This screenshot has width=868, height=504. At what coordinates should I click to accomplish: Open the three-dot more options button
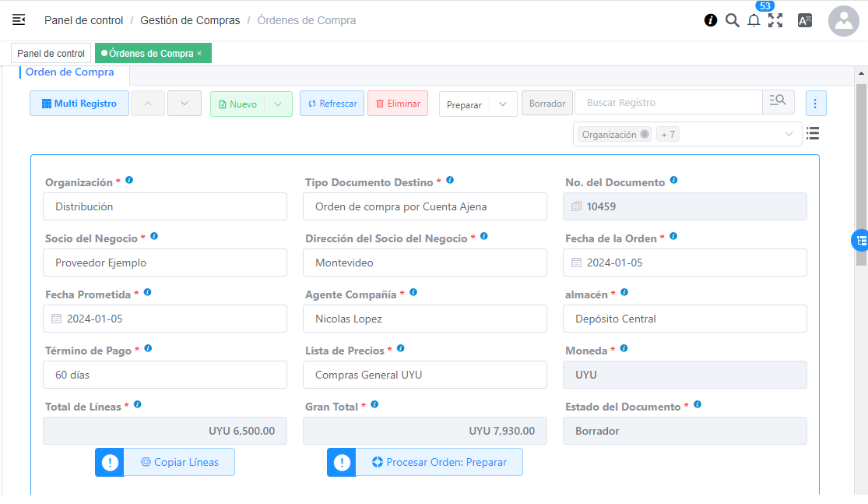tap(815, 104)
